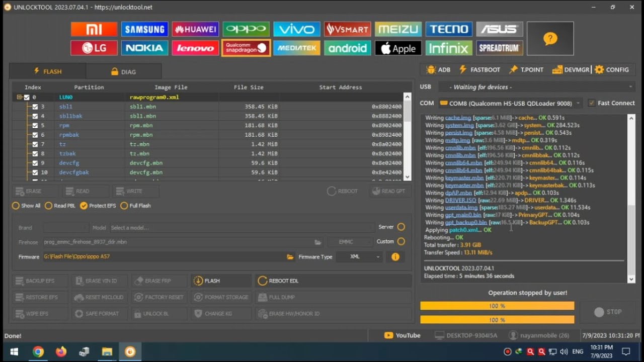The width and height of the screenshot is (644, 362).
Task: Browse for firmware folder icon
Action: (x=290, y=256)
